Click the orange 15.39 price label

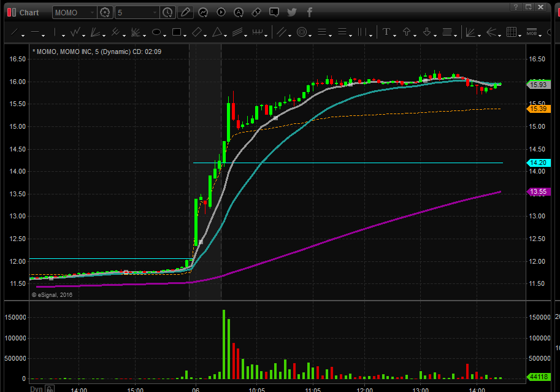click(539, 109)
